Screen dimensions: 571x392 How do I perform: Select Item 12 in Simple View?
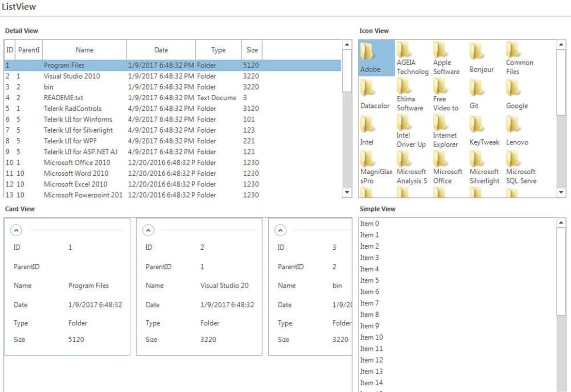pos(457,360)
